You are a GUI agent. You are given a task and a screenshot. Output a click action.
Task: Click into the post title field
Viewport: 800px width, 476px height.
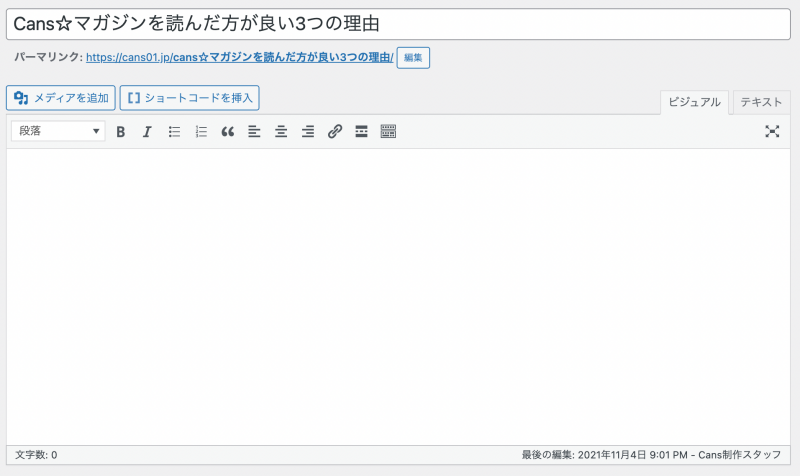399,23
